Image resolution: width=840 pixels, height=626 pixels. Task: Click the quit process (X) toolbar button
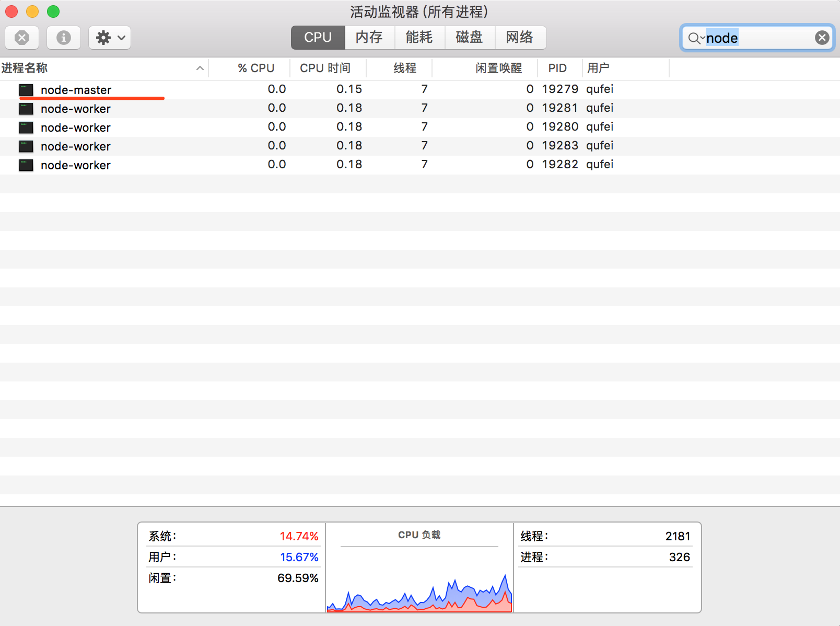click(22, 38)
